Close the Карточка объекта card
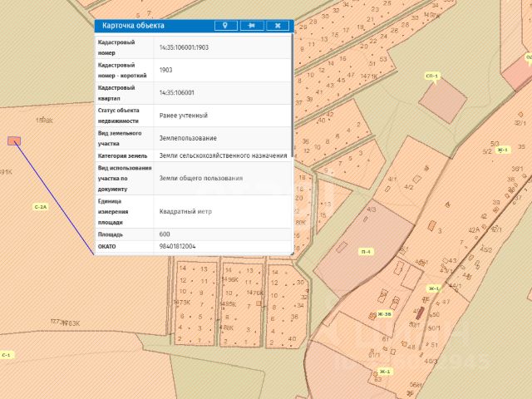This screenshot has width=532, height=399. (278, 26)
